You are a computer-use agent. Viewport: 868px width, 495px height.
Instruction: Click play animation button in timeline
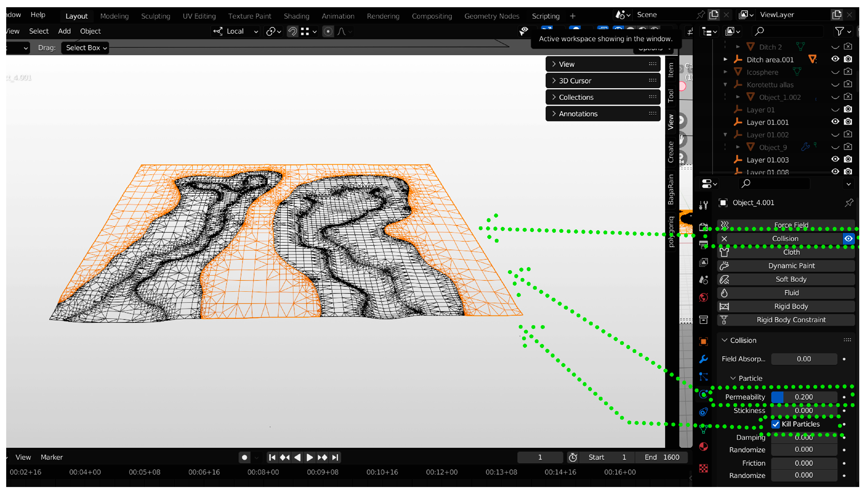(309, 457)
